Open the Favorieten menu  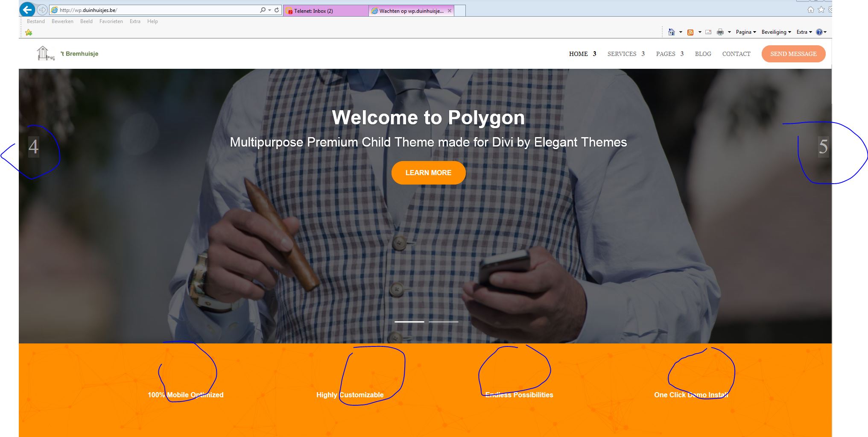pyautogui.click(x=111, y=21)
